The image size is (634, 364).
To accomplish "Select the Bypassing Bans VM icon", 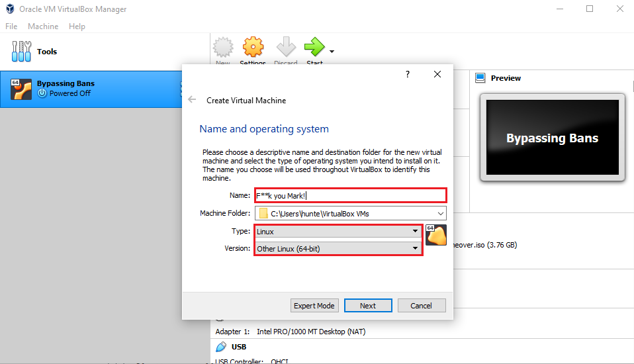I will (x=21, y=89).
